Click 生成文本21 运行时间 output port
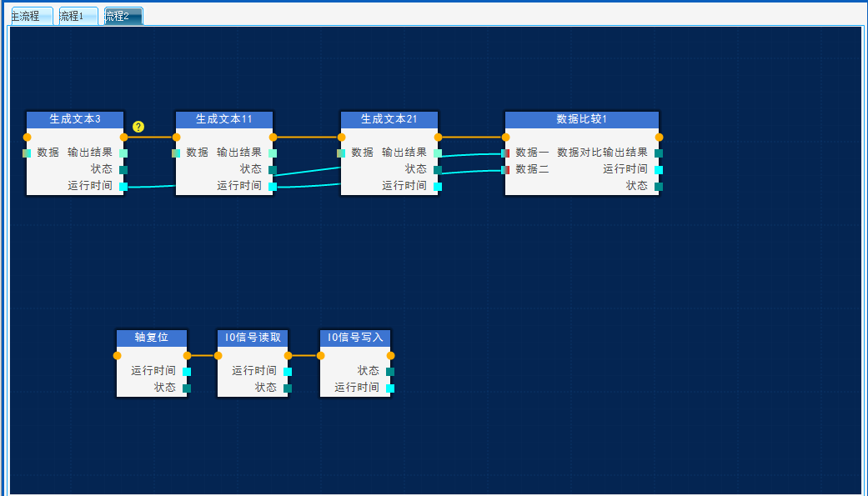This screenshot has height=496, width=868. click(x=438, y=187)
